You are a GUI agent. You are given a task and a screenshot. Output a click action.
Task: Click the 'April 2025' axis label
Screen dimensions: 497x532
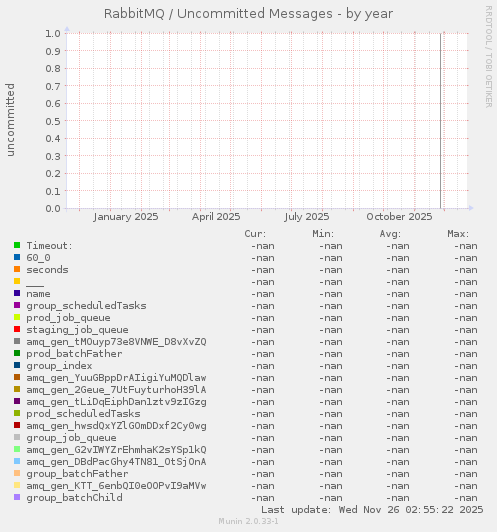coord(216,217)
